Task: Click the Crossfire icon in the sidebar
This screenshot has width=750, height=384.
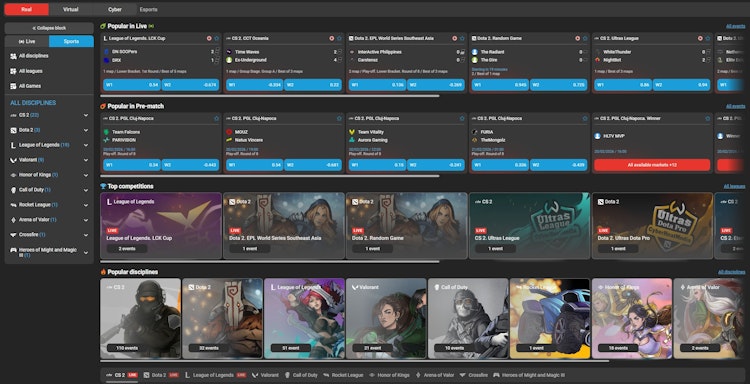Action: (x=13, y=235)
